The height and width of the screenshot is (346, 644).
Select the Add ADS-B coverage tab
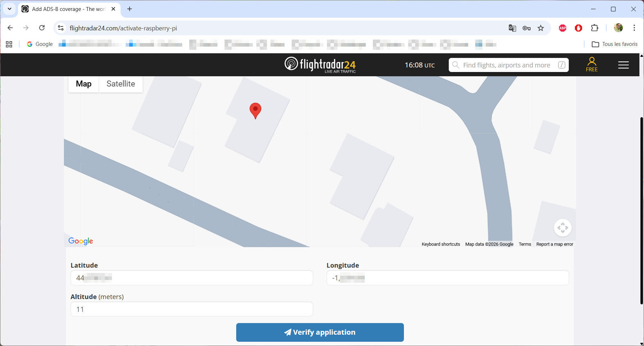(69, 9)
